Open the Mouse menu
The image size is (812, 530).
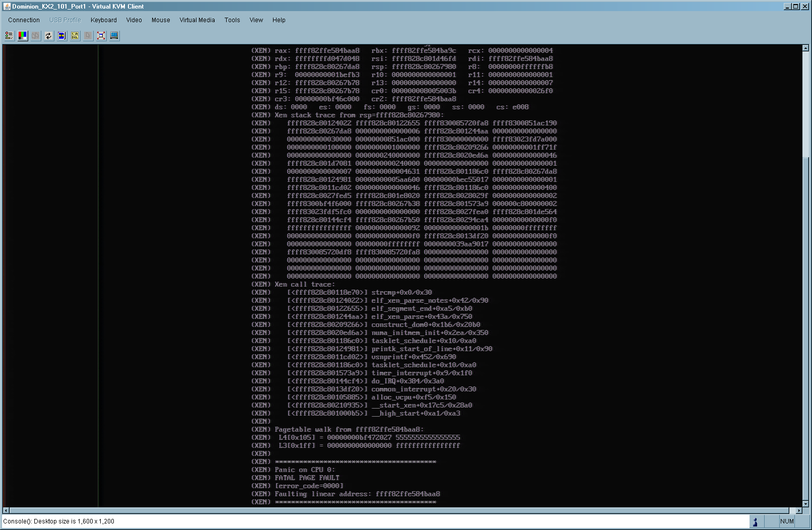pyautogui.click(x=161, y=20)
